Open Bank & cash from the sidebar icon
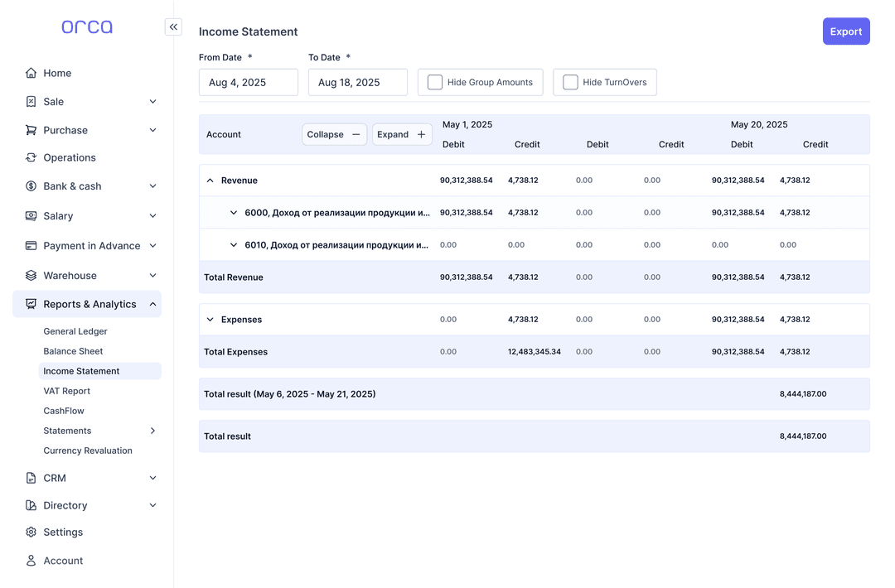Image resolution: width=895 pixels, height=588 pixels. pyautogui.click(x=30, y=186)
